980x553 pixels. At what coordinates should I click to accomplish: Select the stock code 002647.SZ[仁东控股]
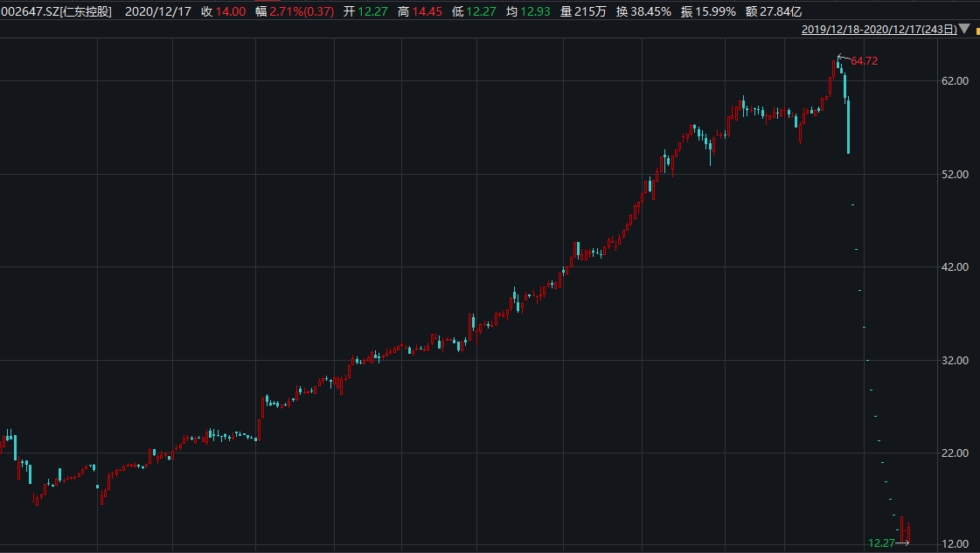[x=56, y=11]
